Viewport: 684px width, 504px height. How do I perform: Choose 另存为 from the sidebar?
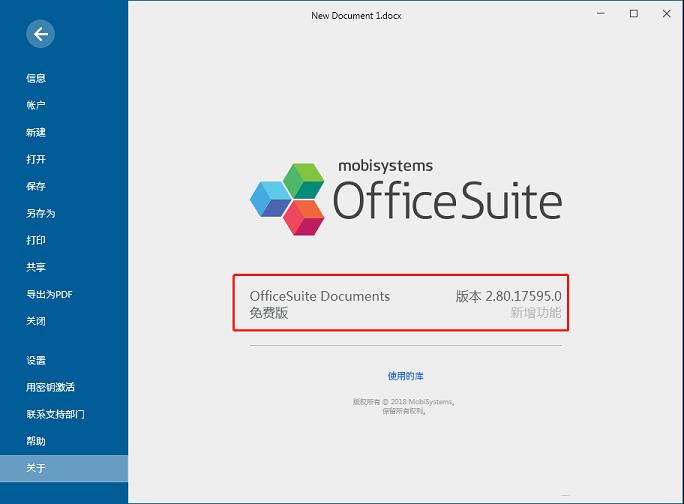[x=41, y=213]
